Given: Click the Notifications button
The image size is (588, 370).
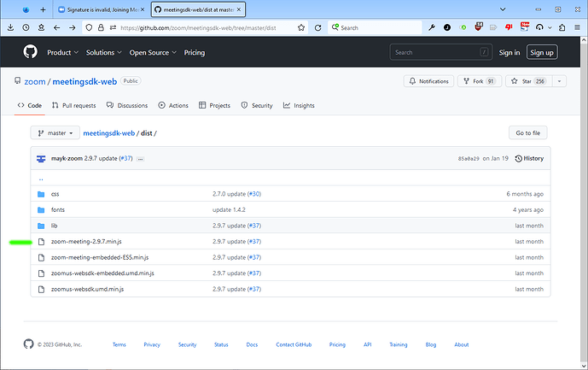Looking at the screenshot, I should 428,81.
